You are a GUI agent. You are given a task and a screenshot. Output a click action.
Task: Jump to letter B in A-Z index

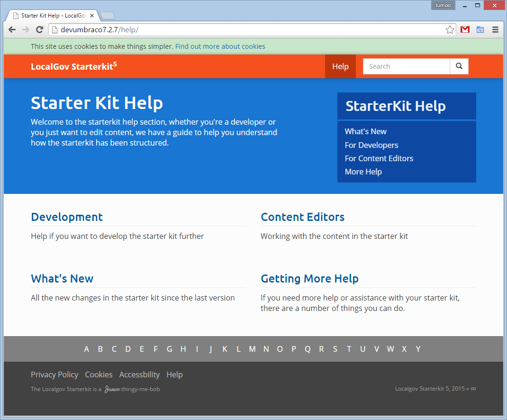coord(100,349)
